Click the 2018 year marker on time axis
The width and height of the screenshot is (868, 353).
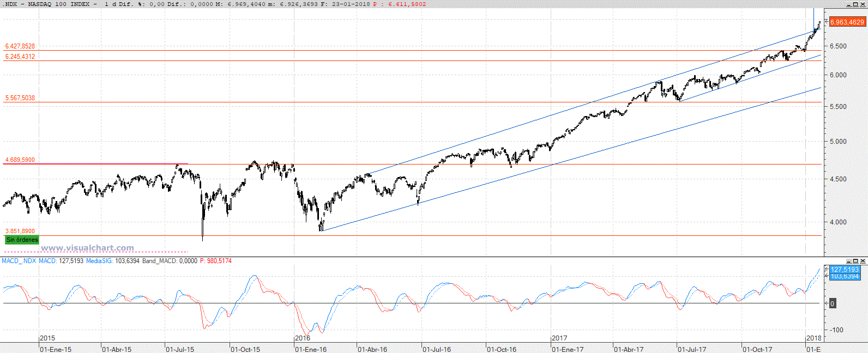click(x=813, y=338)
